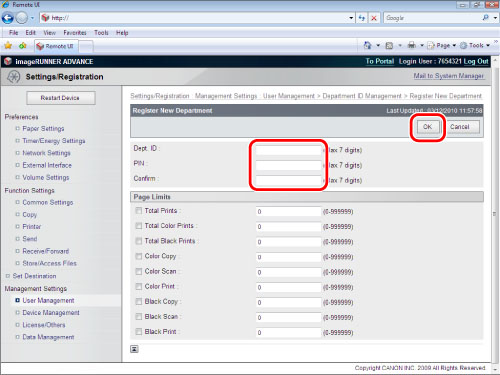
Task: Open the recent pages dropdown beside Forward
Action: click(32, 18)
